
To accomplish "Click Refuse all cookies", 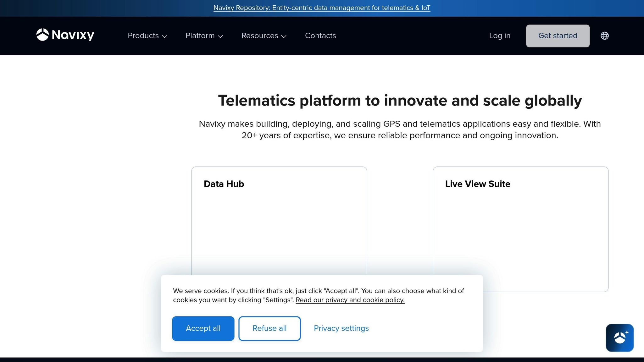I will point(269,328).
